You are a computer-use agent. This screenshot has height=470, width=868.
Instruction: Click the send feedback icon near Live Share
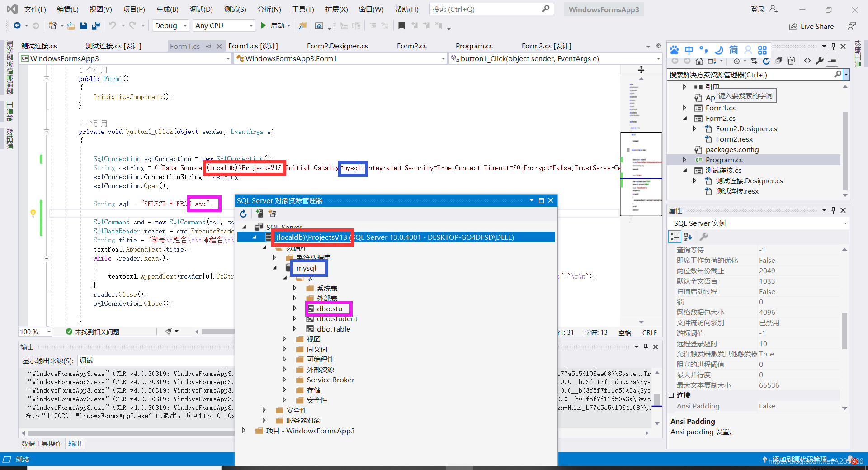tap(852, 26)
